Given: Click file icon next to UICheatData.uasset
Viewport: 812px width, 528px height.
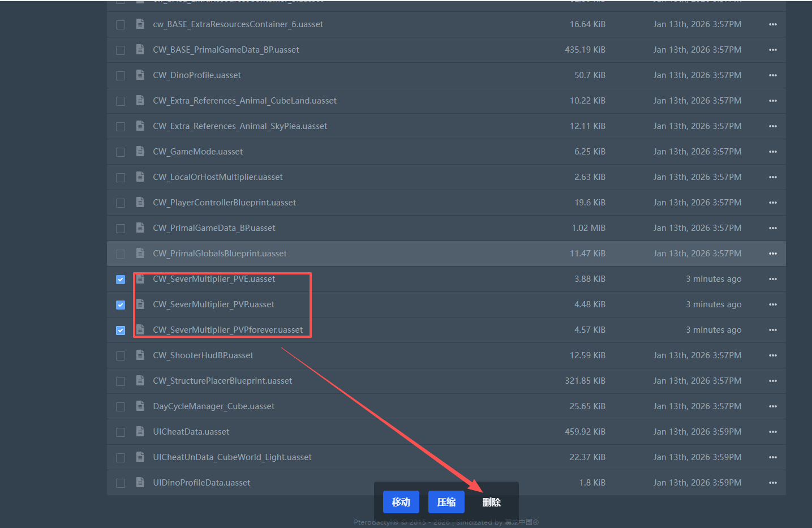Looking at the screenshot, I should click(140, 431).
